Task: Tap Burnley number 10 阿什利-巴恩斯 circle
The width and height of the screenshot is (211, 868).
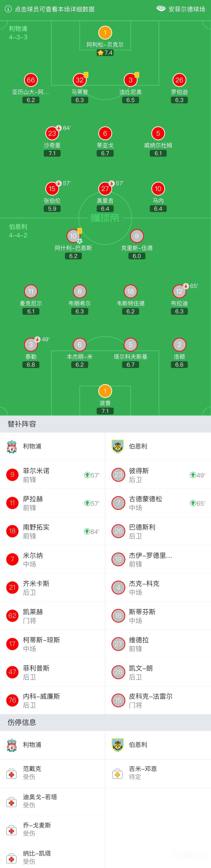Action: coord(73,236)
